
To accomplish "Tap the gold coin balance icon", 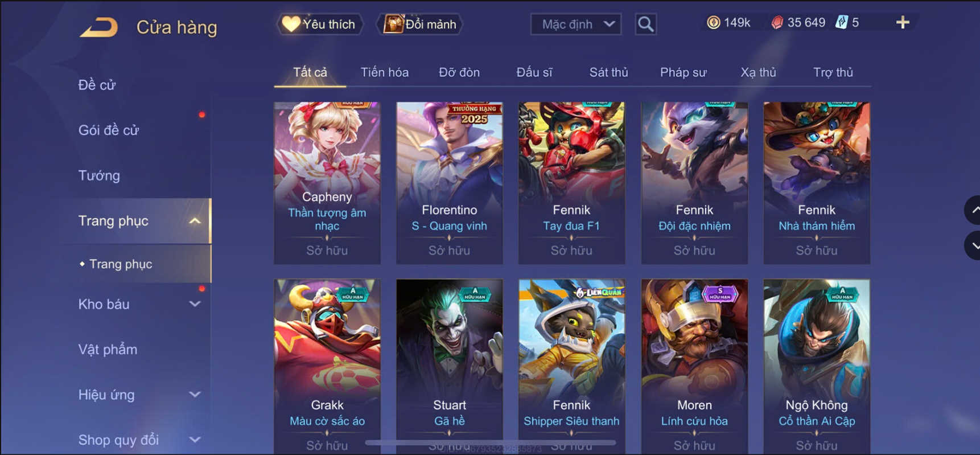I will [x=713, y=23].
